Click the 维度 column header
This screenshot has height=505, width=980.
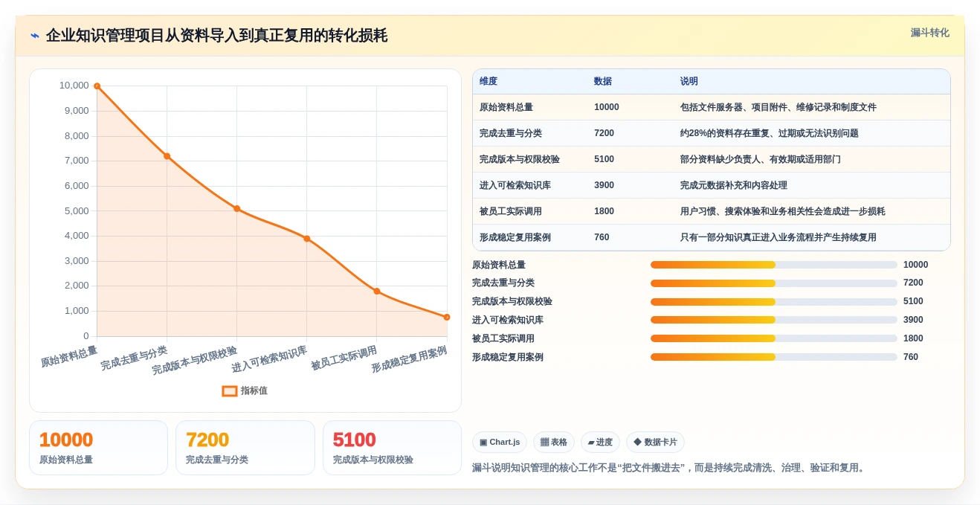(489, 82)
